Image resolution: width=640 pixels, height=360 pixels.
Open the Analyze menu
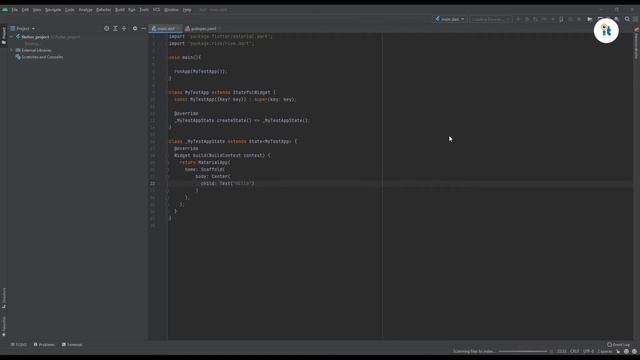(x=85, y=9)
